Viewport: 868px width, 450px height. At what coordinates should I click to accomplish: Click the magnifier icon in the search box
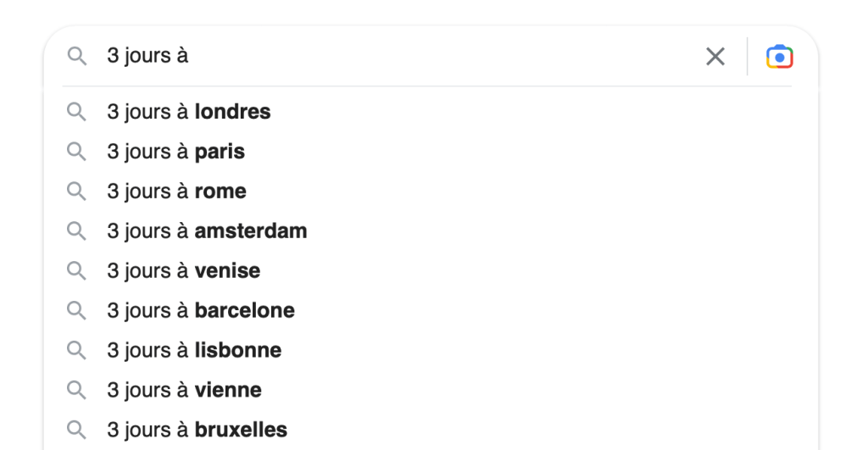point(77,57)
